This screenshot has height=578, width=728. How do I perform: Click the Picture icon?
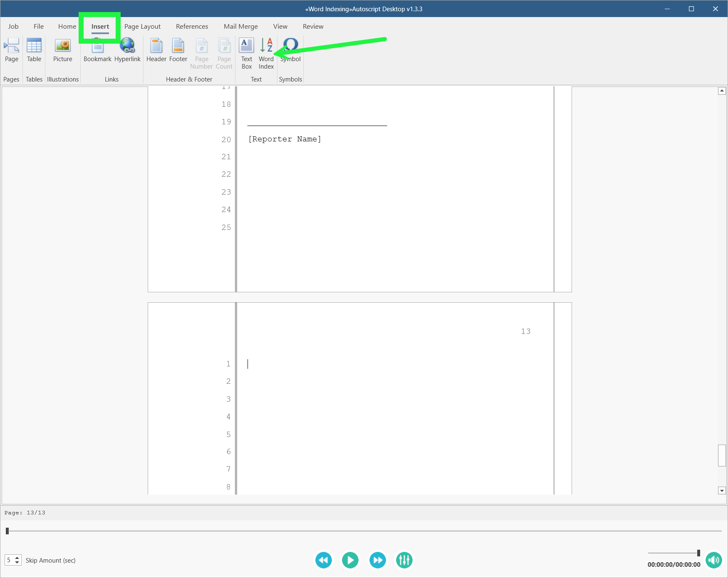(x=63, y=51)
